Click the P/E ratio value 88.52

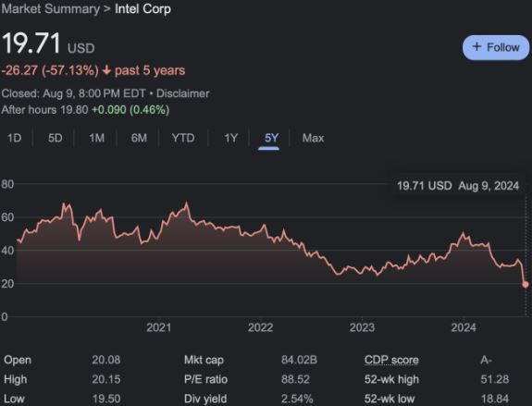(x=295, y=379)
